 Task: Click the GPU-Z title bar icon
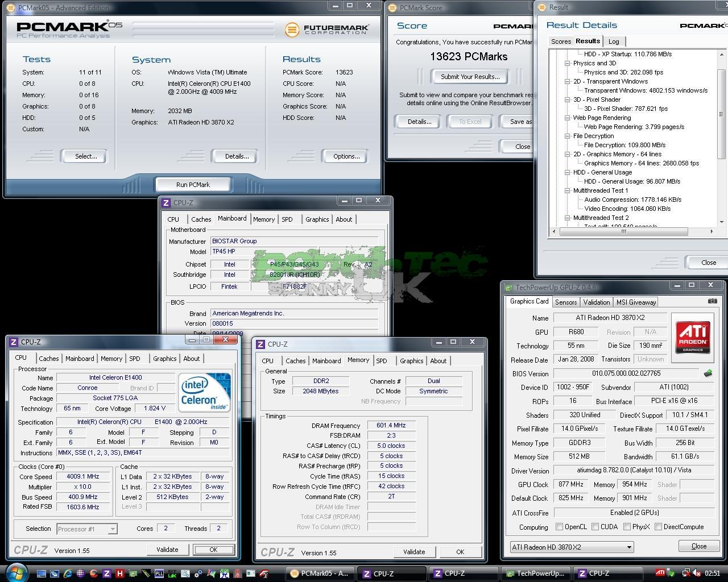point(508,287)
